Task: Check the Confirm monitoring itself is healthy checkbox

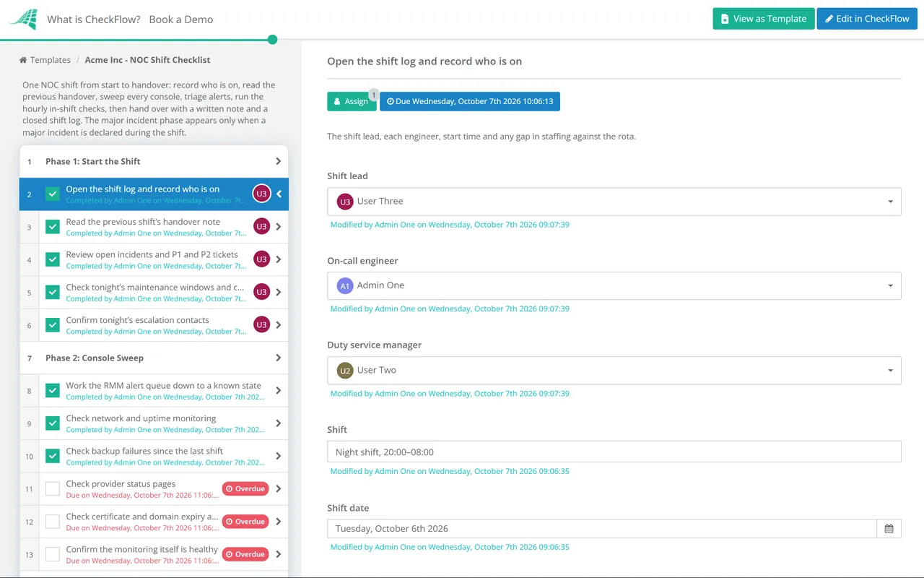Action: tap(53, 554)
